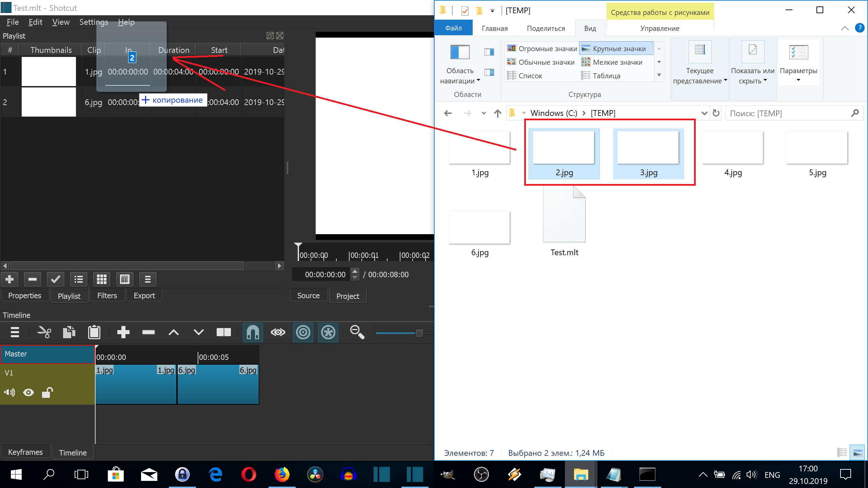The height and width of the screenshot is (488, 868).
Task: Click the copy icon in timeline toolbar
Action: click(x=69, y=332)
